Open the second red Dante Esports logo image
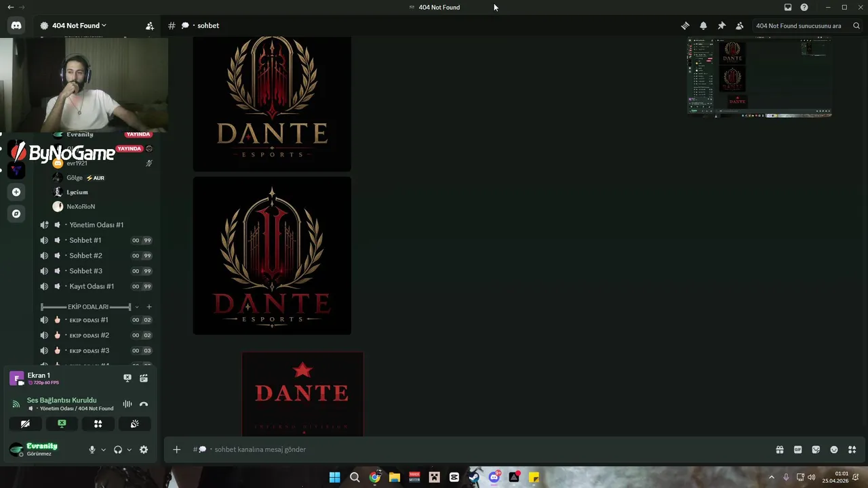The height and width of the screenshot is (488, 868). pos(272,256)
